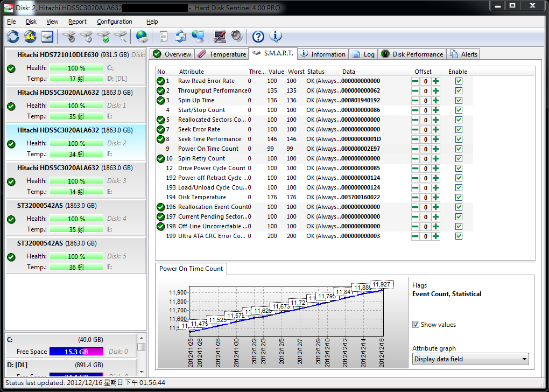Image resolution: width=549 pixels, height=392 pixels.
Task: Click the disk with magnifier surface test icon
Action: pos(121,37)
